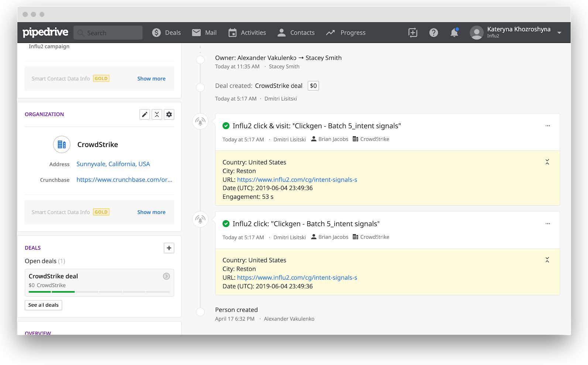Collapse the note of Influ2 click & visit activity

547,162
